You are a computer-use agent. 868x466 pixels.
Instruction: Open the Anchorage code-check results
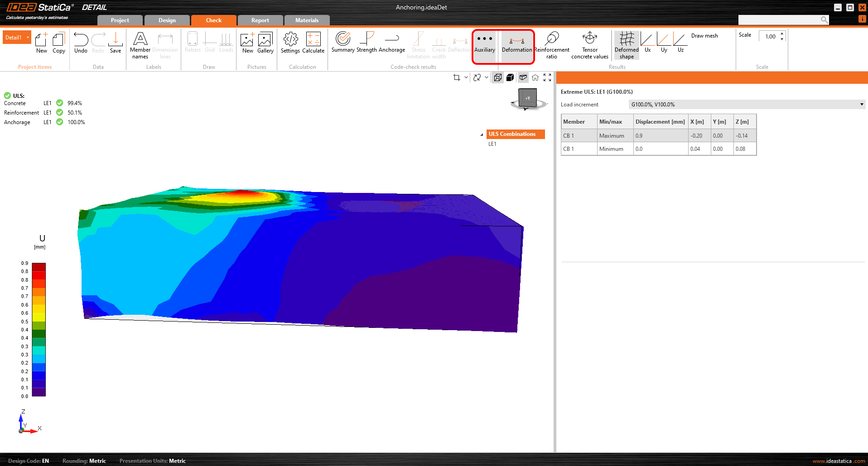(x=391, y=43)
